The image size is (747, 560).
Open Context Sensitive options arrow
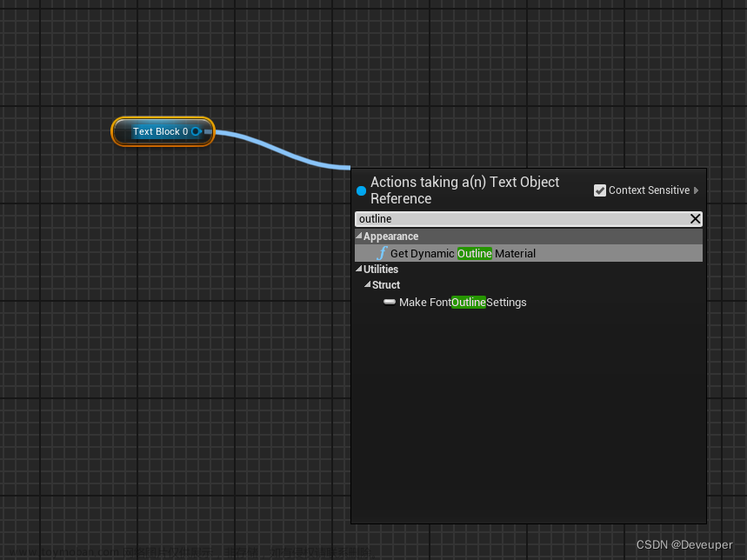pyautogui.click(x=696, y=190)
